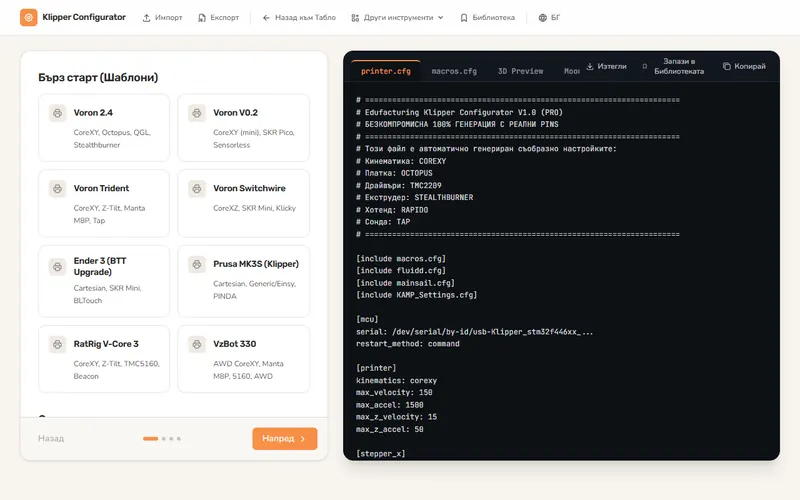
Task: Click the Хотенд: RAPIDO comment line
Action: pos(392,210)
